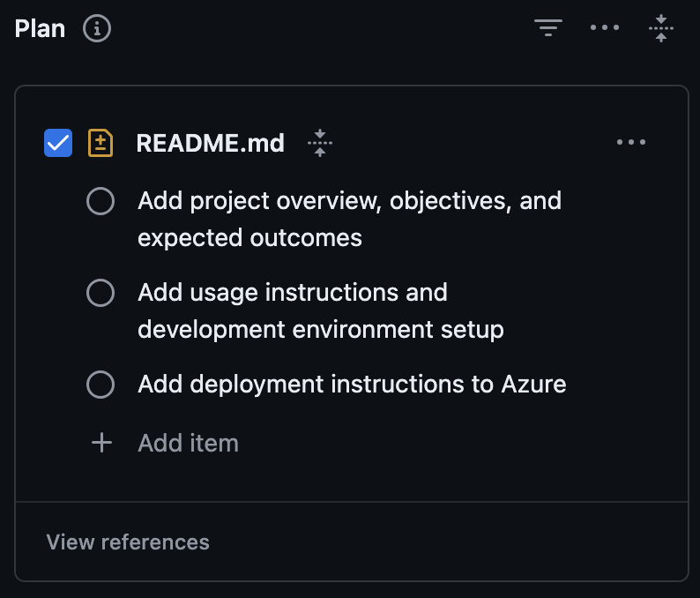Viewport: 700px width, 598px height.
Task: Collapse the README.md section
Action: (320, 143)
